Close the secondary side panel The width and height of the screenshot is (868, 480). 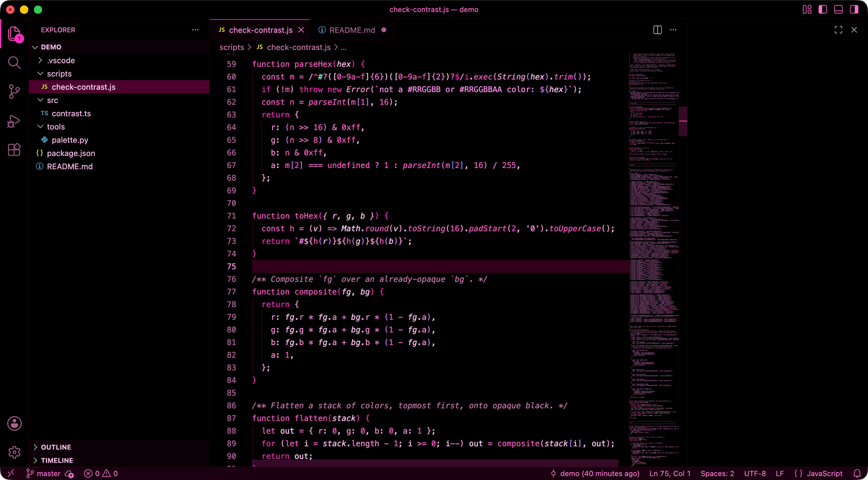854,30
